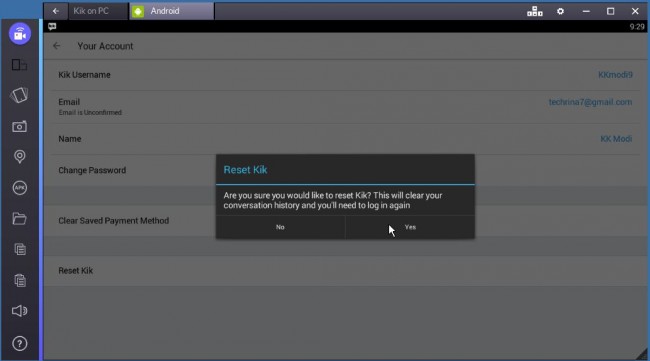Switch to the Kik on PC tab

(x=99, y=11)
